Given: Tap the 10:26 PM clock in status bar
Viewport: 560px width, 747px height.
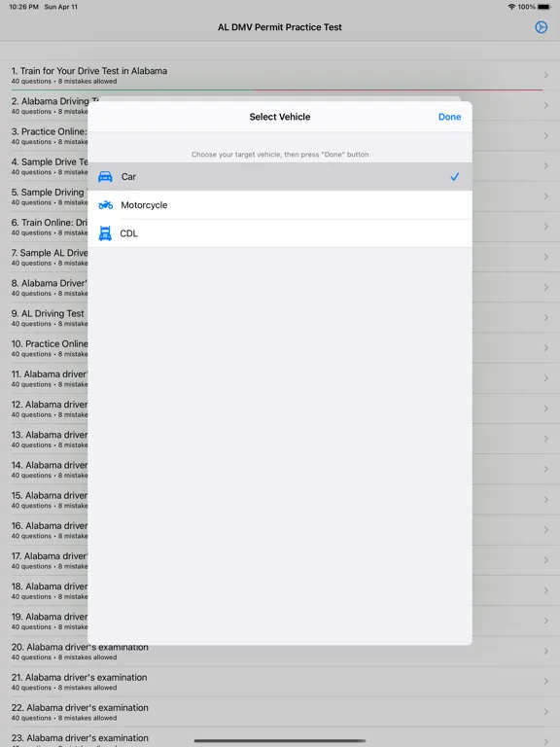Looking at the screenshot, I should pyautogui.click(x=23, y=7).
